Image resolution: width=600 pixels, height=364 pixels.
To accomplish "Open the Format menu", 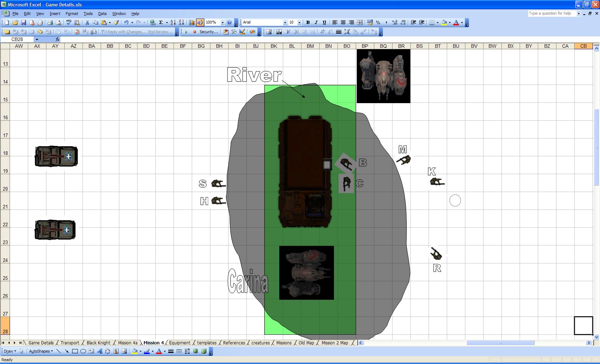I will tap(72, 14).
